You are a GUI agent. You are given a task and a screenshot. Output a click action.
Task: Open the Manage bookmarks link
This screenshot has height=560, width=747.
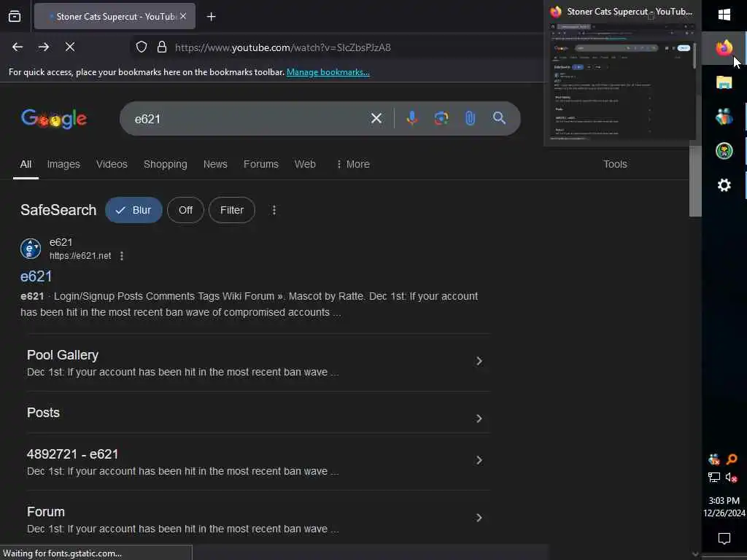[x=328, y=72]
